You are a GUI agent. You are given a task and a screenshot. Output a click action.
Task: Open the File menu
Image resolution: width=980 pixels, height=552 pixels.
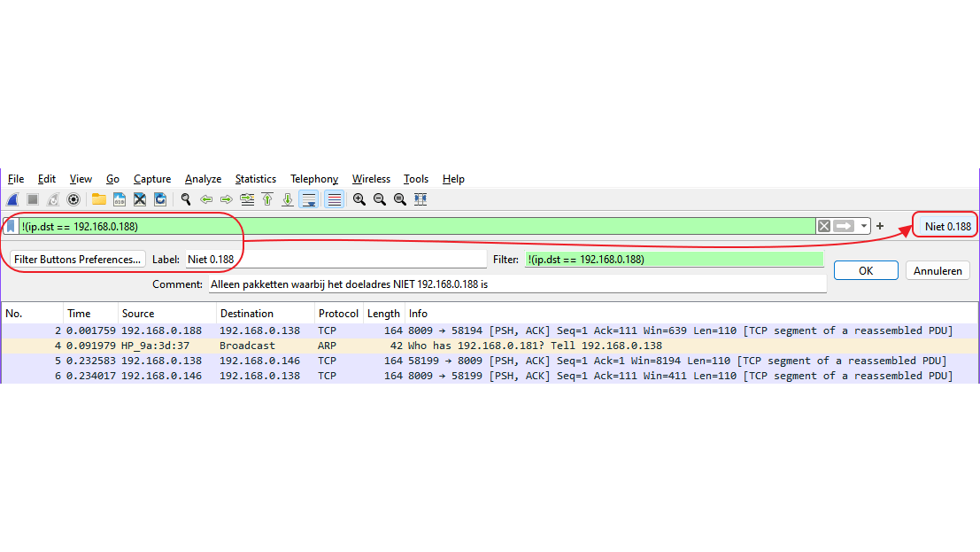point(16,179)
